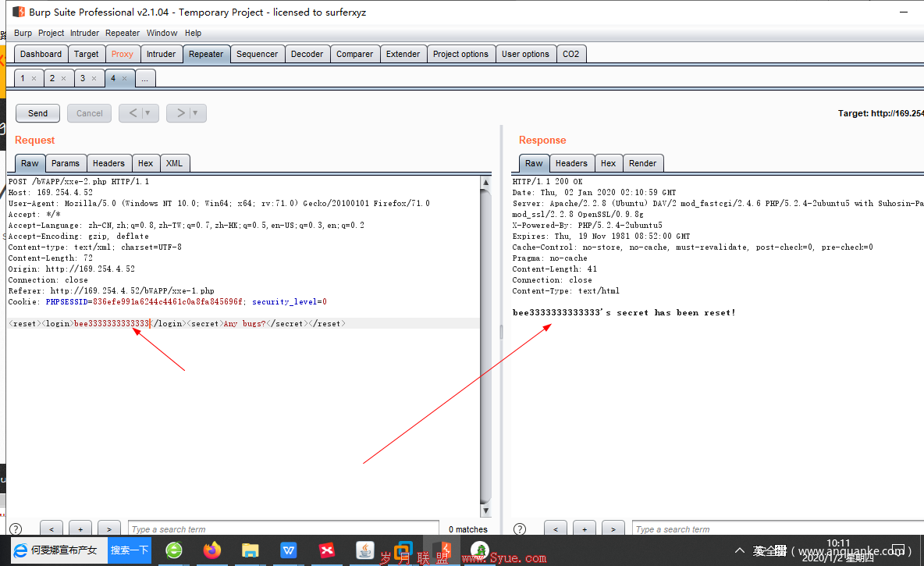
Task: Open the Project options tab
Action: point(460,54)
